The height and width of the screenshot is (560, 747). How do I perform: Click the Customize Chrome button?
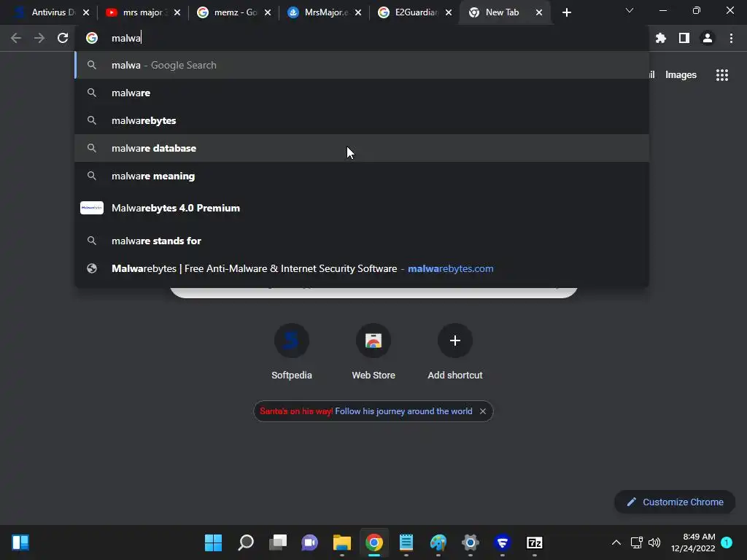pos(675,502)
